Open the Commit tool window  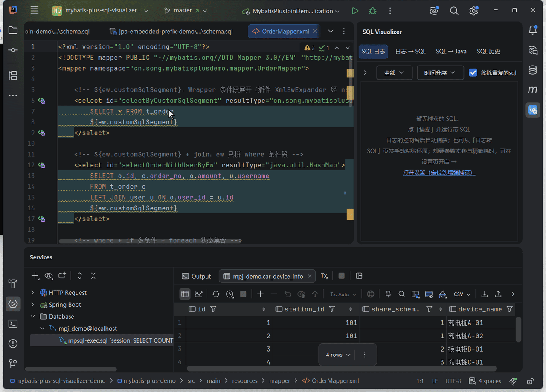pos(13,50)
